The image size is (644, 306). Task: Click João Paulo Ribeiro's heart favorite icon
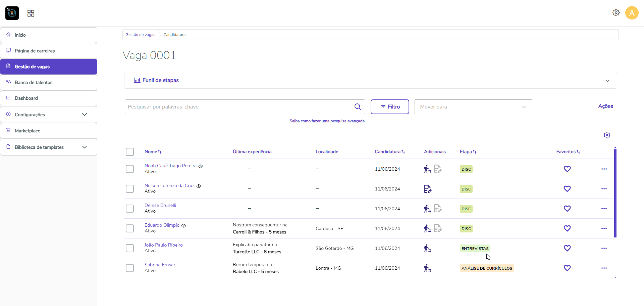tap(567, 248)
